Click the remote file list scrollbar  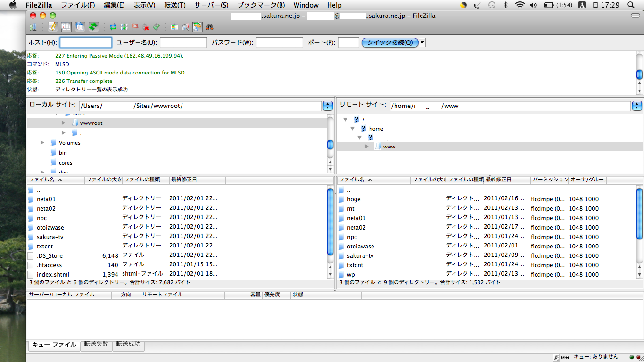(x=639, y=222)
